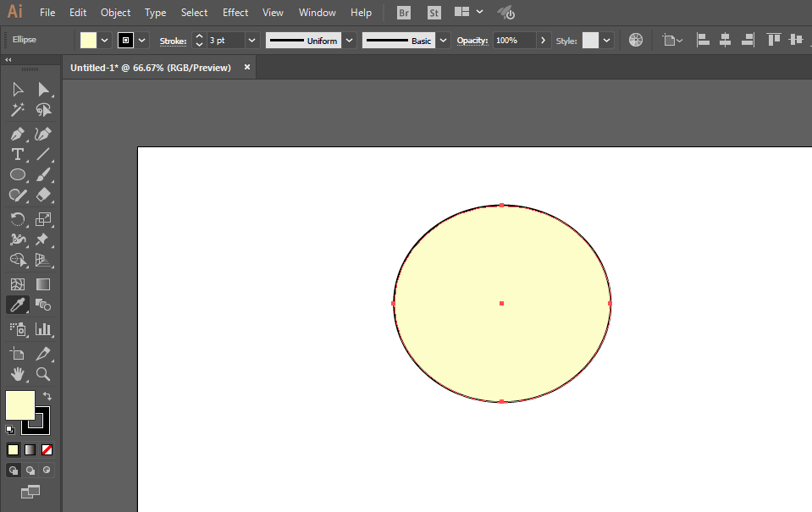Screen dimensions: 812x512
Task: Change screen mode button
Action: pyautogui.click(x=30, y=492)
